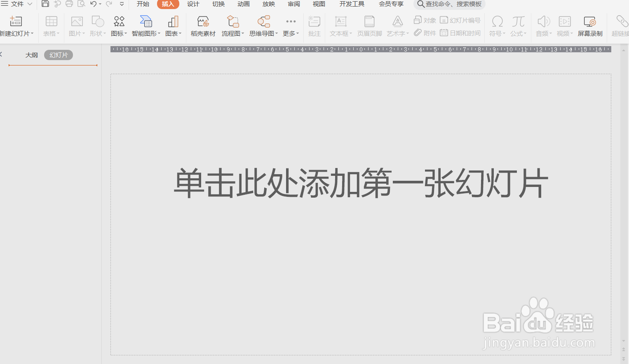The width and height of the screenshot is (629, 364).
Task: Insert a Chart (图表)
Action: pos(173,26)
